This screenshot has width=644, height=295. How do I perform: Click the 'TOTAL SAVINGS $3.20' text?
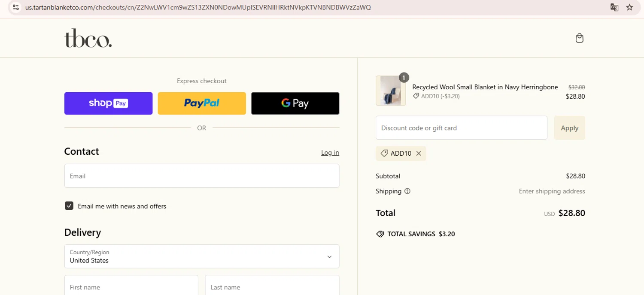click(421, 234)
